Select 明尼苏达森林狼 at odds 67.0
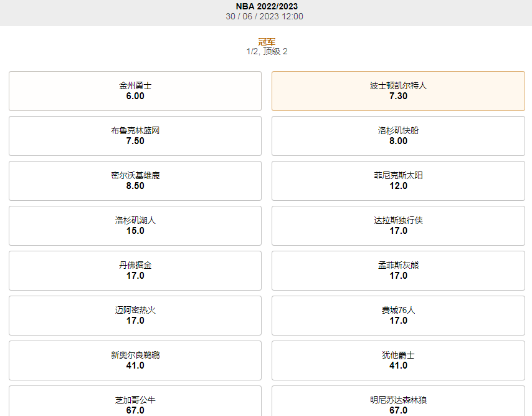The image size is (532, 416). [397, 402]
